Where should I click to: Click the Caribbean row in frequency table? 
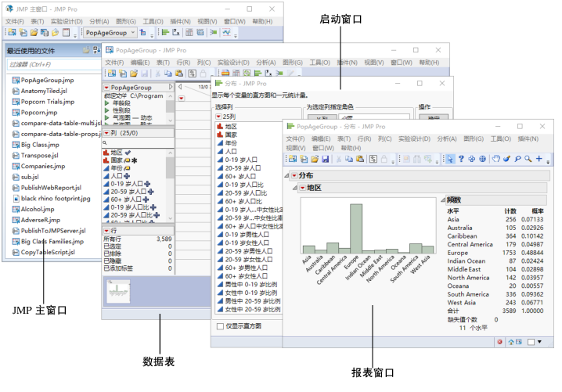point(495,236)
